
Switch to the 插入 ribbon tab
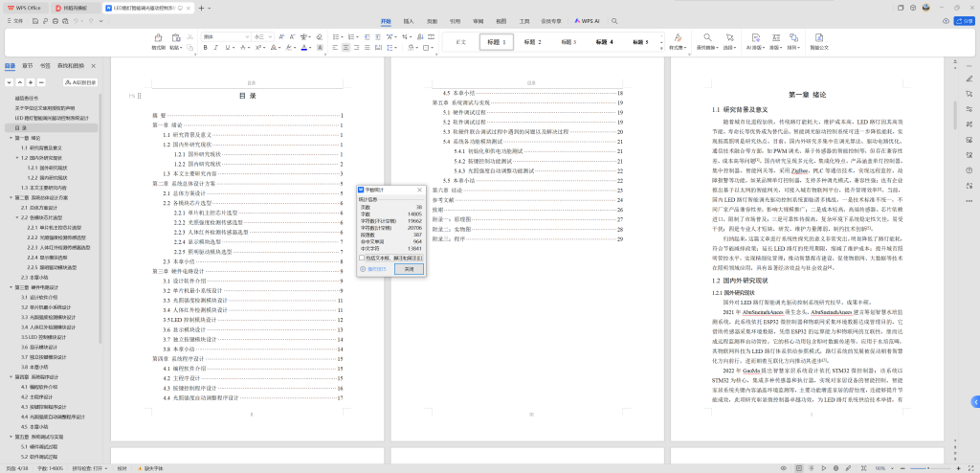pos(409,20)
